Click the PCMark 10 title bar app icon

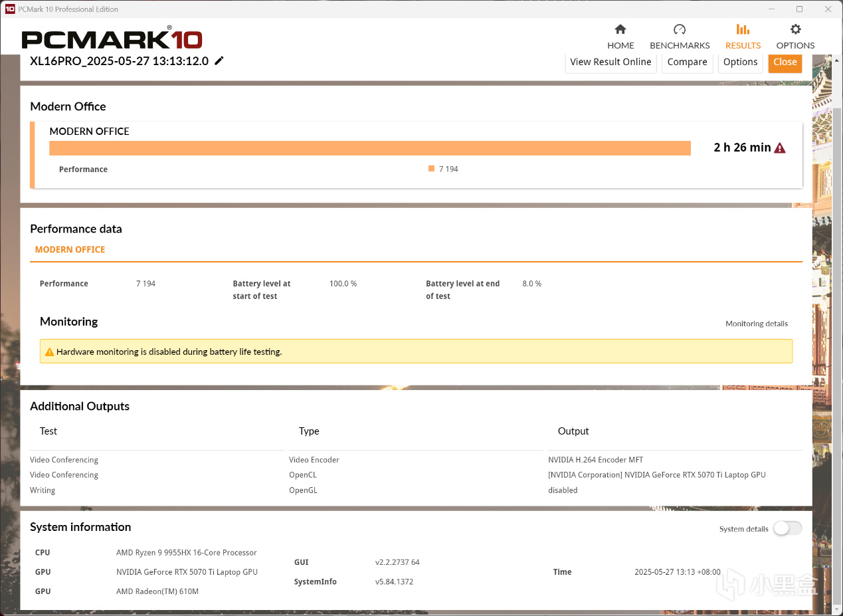coord(10,9)
